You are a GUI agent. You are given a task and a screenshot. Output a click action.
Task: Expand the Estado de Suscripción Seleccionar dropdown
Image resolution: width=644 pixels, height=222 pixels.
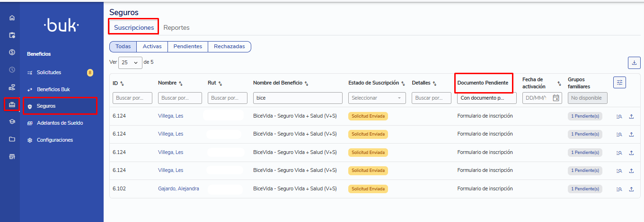[x=377, y=98]
